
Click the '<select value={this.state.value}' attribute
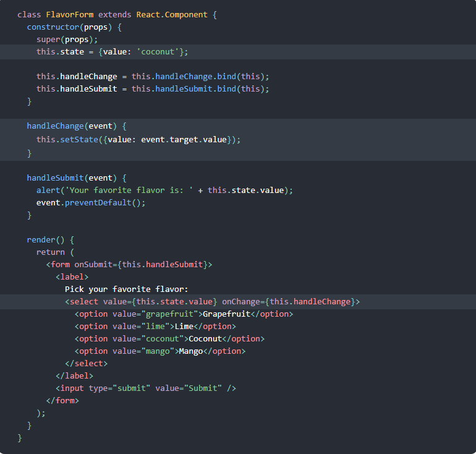click(141, 302)
